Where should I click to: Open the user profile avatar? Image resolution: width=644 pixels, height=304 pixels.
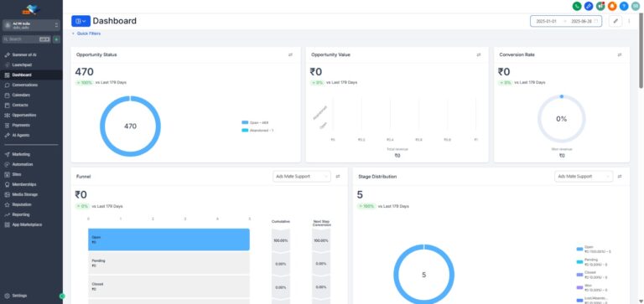click(x=636, y=6)
